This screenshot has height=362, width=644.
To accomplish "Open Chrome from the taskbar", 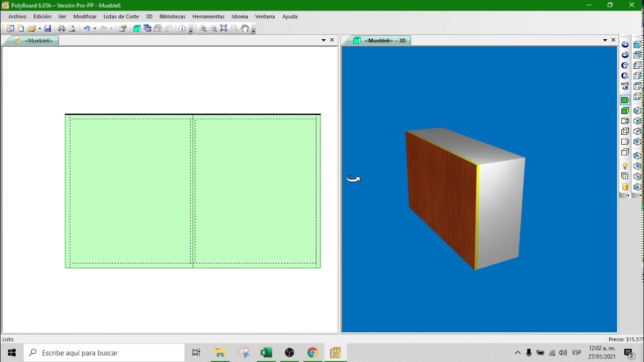I will pos(312,353).
